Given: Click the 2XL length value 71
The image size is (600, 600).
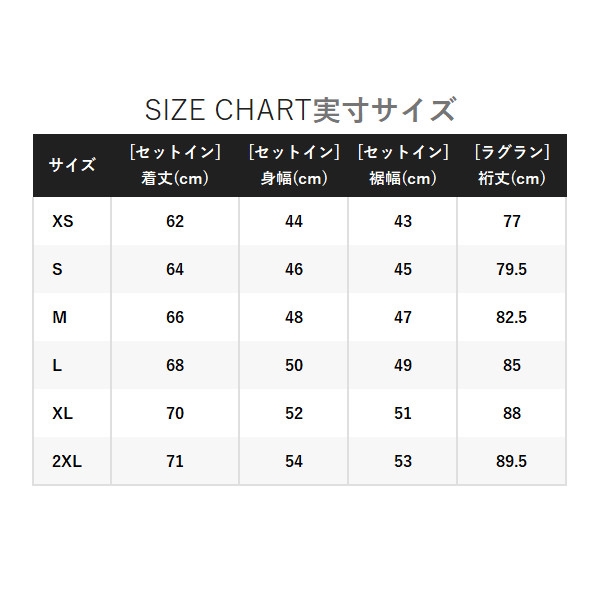Looking at the screenshot, I should click(x=175, y=461).
